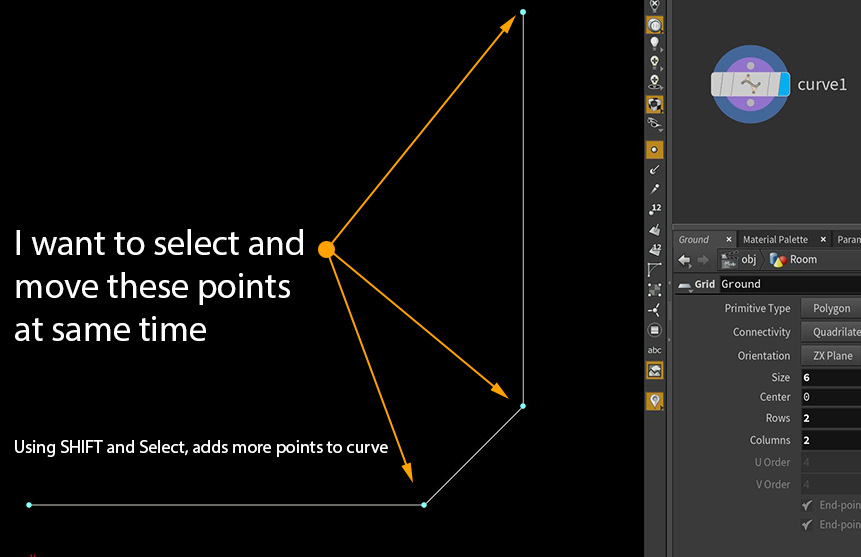
Task: Click the Rows value field
Action: (x=831, y=418)
